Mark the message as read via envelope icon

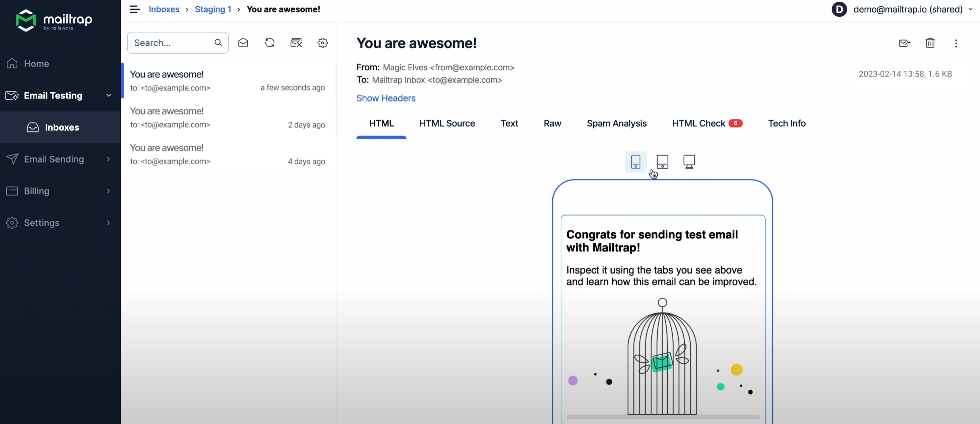(243, 43)
